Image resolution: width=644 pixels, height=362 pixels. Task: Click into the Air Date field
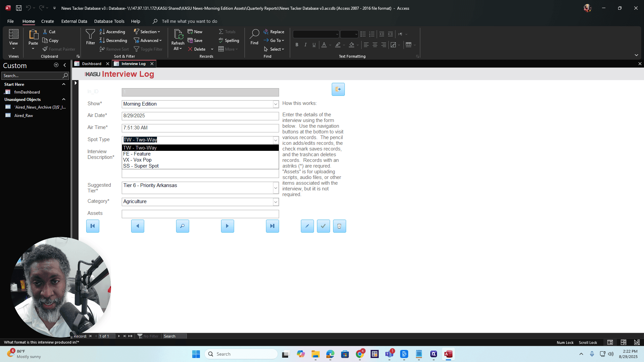point(200,116)
